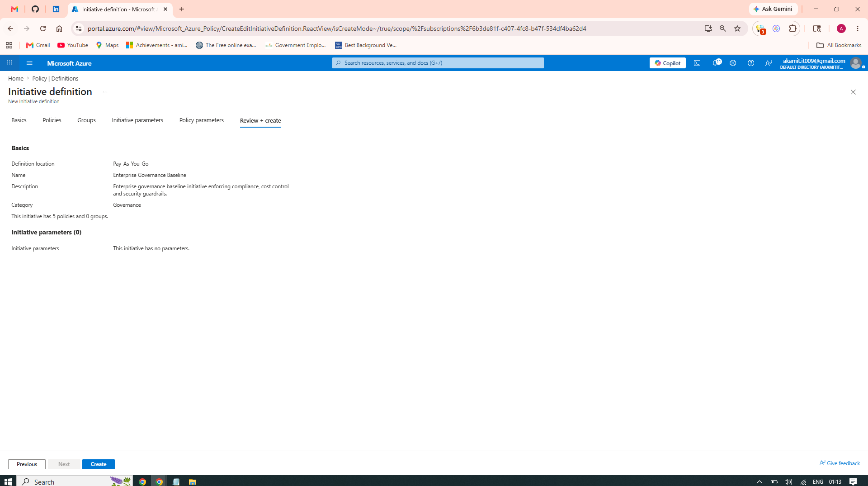
Task: Switch to the pinned GitHub tab
Action: 35,9
